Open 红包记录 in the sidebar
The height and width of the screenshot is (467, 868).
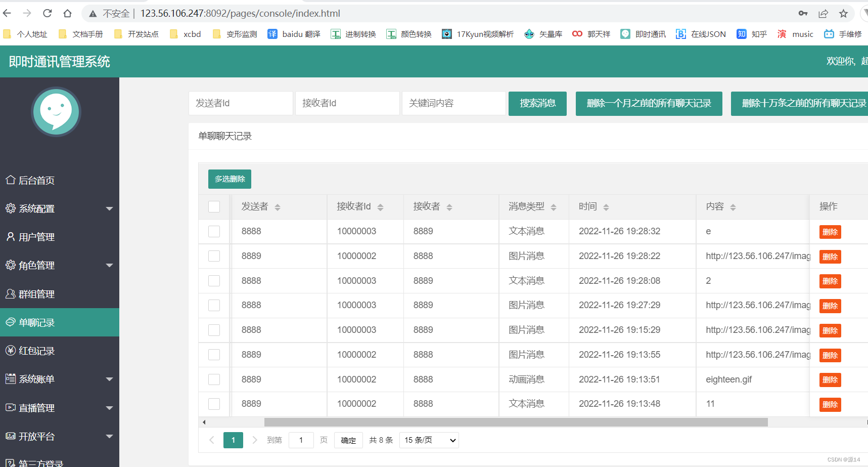(x=60, y=351)
